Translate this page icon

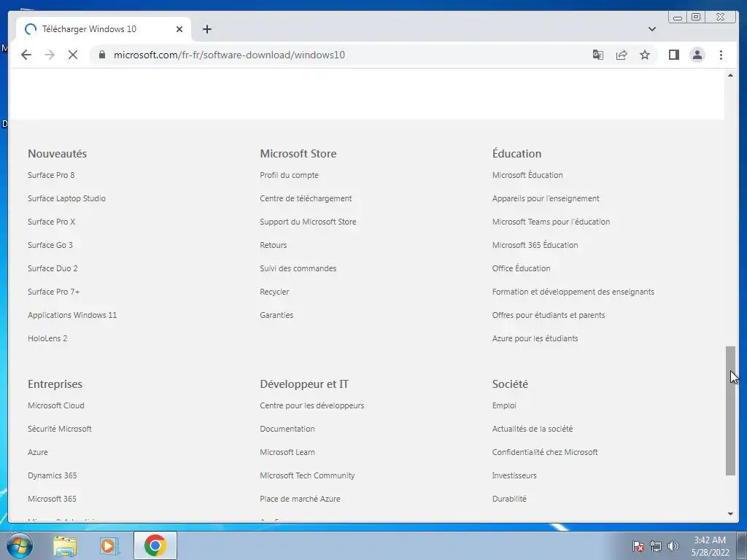598,55
